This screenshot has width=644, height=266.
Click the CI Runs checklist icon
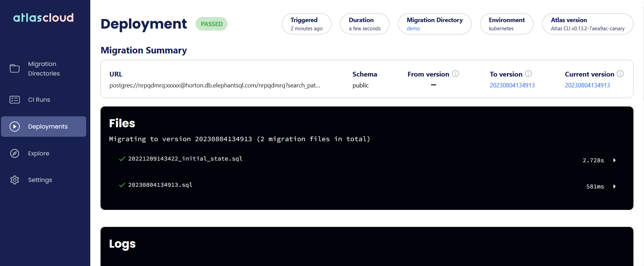pyautogui.click(x=15, y=100)
